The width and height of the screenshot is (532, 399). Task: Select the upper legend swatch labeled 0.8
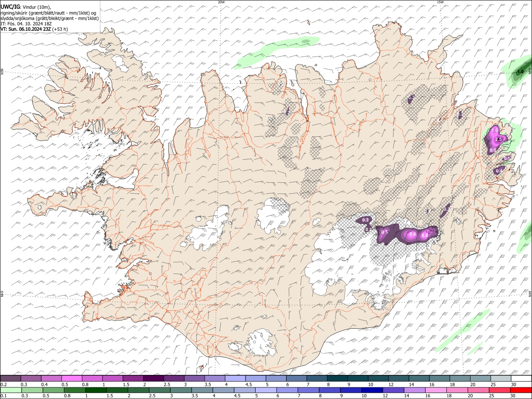pos(92,379)
